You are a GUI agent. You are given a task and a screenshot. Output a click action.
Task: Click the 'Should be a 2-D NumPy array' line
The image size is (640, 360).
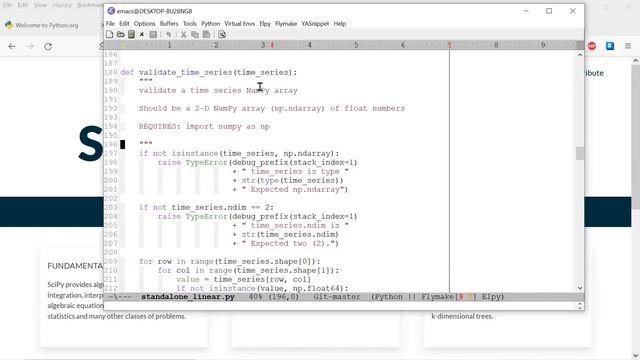(x=271, y=109)
